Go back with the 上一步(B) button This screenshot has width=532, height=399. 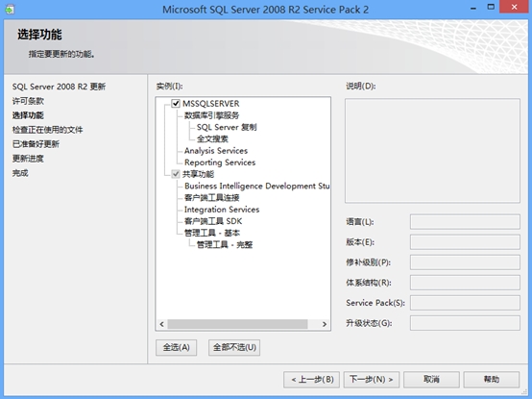pos(311,380)
